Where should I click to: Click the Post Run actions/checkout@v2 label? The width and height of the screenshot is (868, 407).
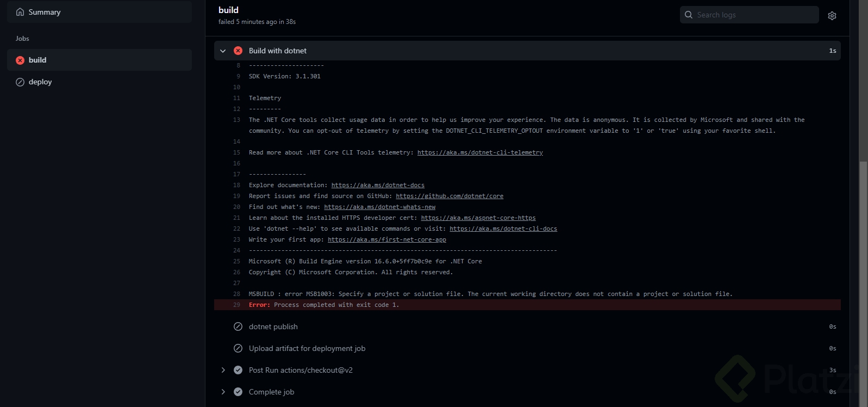[301, 370]
